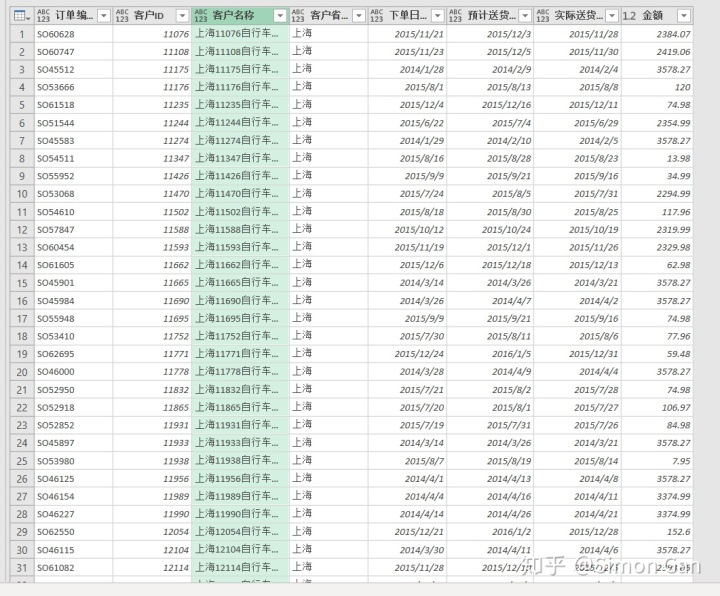Select row number 1
The width and height of the screenshot is (720, 596).
click(x=22, y=34)
